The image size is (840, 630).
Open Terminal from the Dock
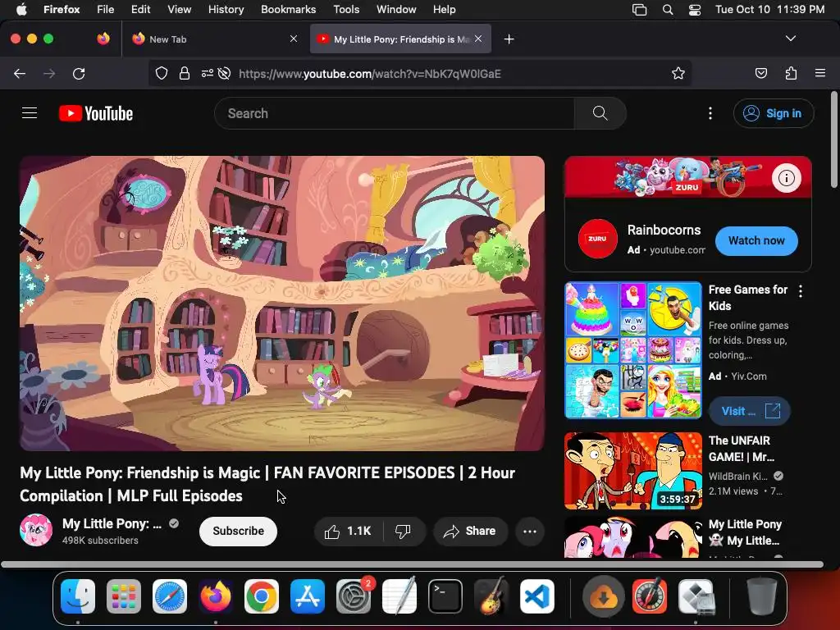coord(445,596)
